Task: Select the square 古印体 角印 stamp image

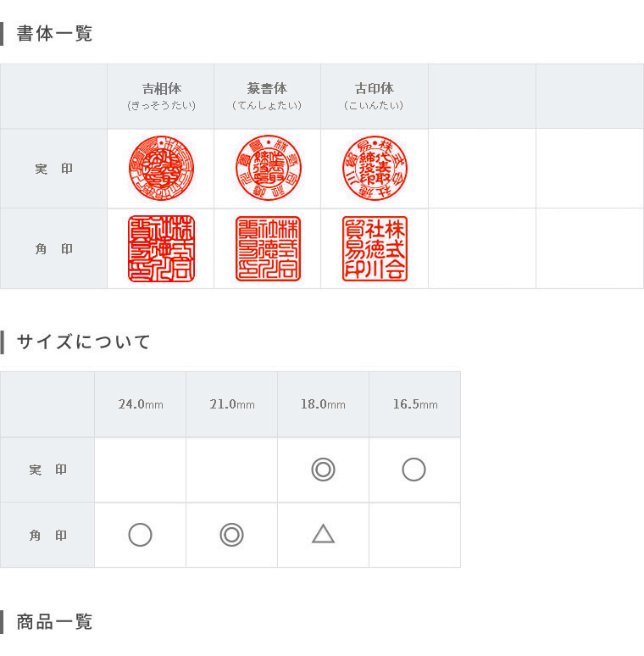Action: pos(375,248)
